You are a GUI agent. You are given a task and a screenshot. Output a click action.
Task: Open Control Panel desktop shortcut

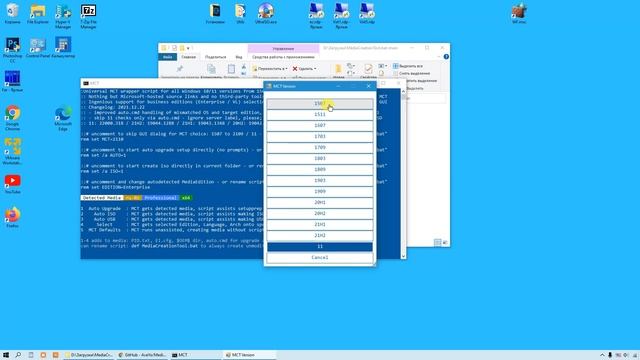coord(38,47)
